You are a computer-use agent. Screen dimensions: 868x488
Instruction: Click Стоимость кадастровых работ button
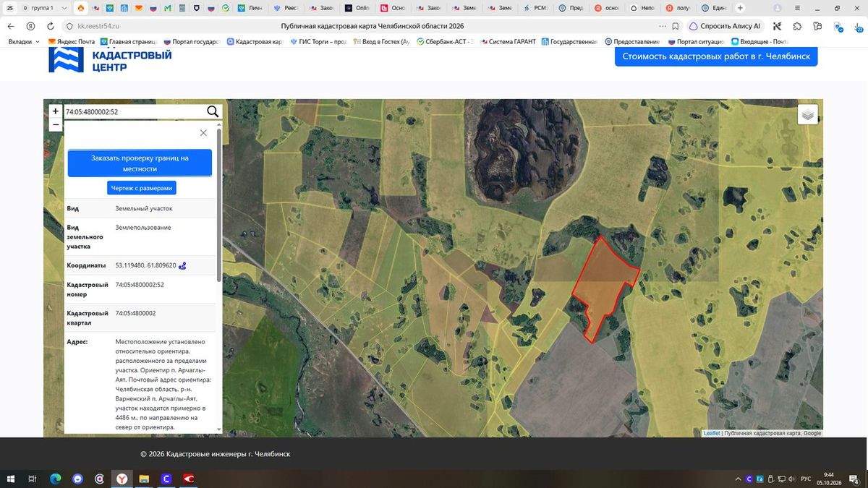tap(716, 56)
